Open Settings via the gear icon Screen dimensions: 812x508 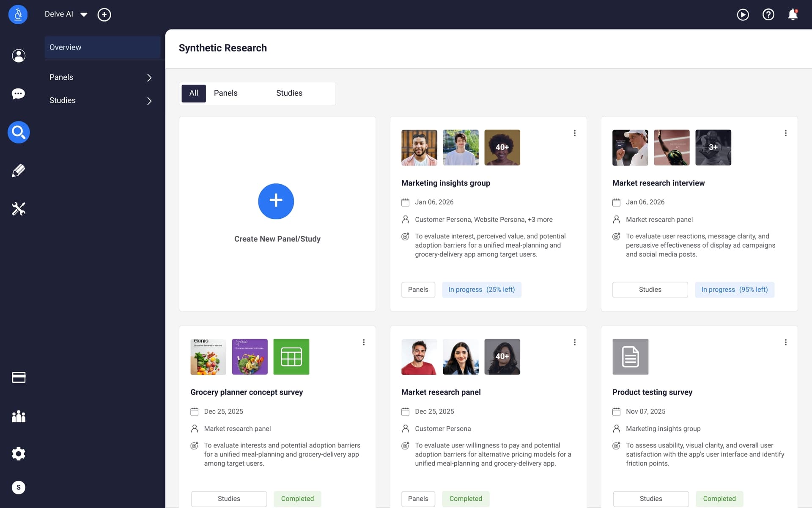pyautogui.click(x=18, y=453)
